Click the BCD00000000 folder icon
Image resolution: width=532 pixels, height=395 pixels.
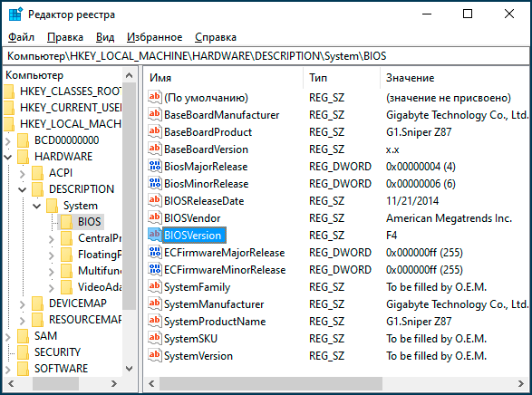tap(23, 140)
